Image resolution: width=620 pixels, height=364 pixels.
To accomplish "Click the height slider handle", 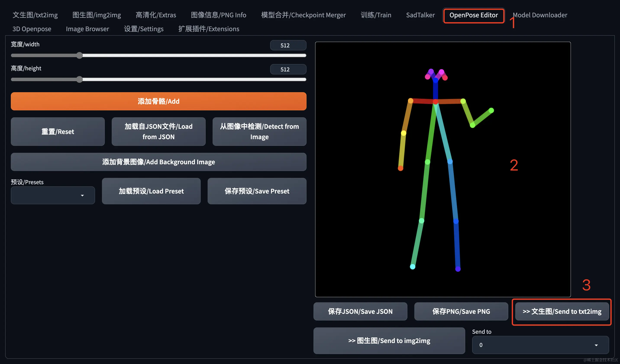I will pos(79,79).
